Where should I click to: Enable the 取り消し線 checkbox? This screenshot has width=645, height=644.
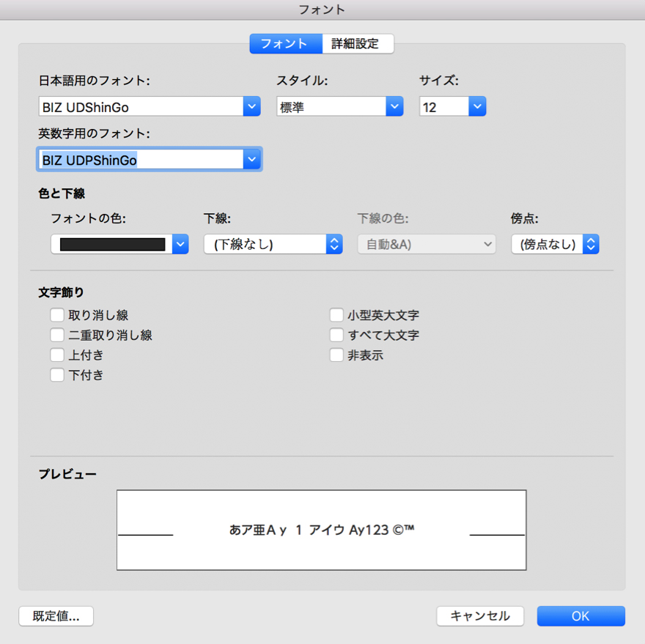[57, 315]
